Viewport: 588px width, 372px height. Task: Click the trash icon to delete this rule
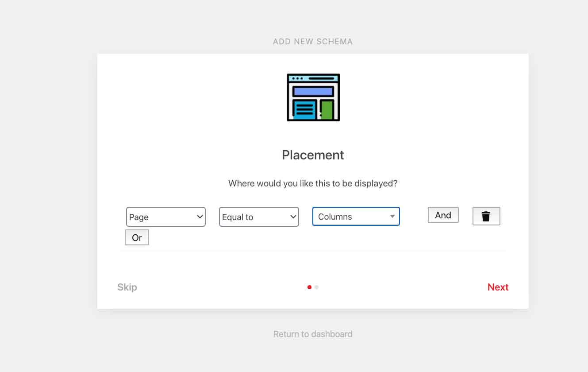click(486, 216)
